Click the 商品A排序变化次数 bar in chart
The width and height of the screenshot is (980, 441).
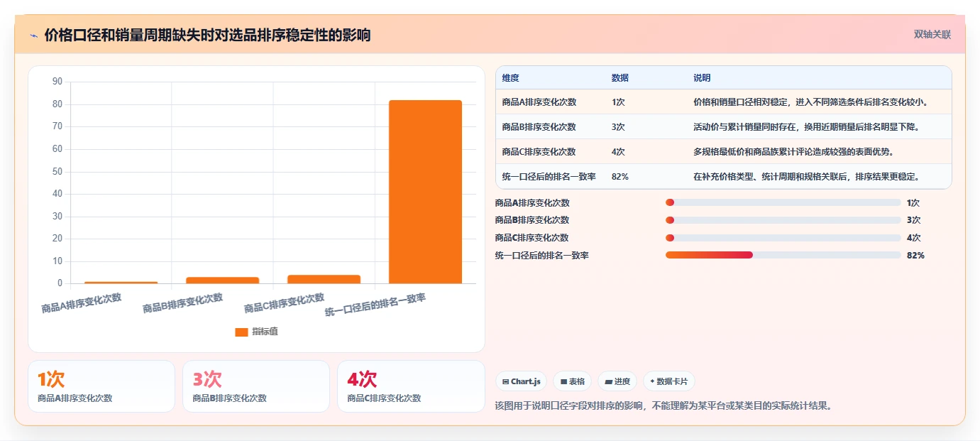tap(121, 282)
